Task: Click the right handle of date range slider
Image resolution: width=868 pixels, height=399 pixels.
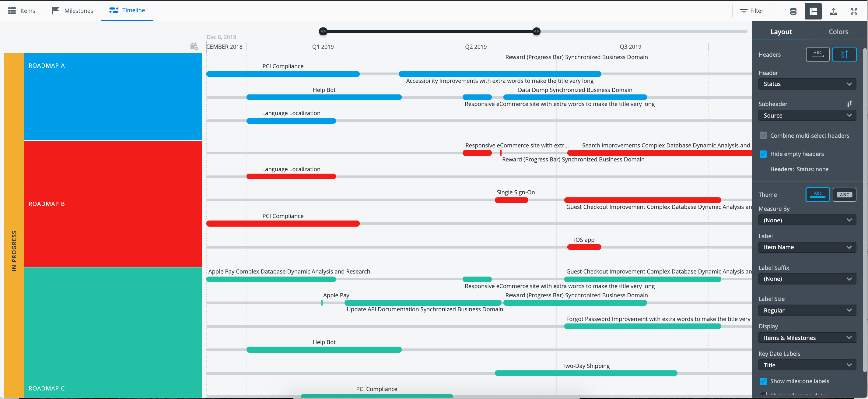Action: 537,31
